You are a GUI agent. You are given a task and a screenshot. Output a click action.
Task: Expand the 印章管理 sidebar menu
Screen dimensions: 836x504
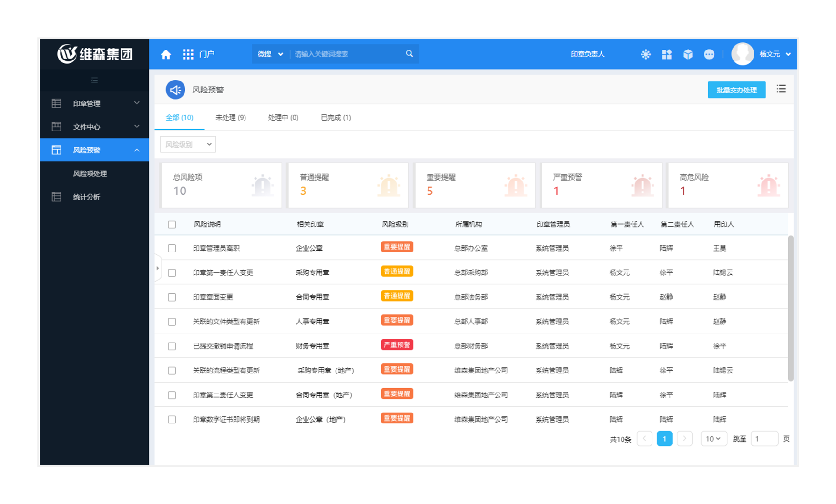[x=94, y=103]
